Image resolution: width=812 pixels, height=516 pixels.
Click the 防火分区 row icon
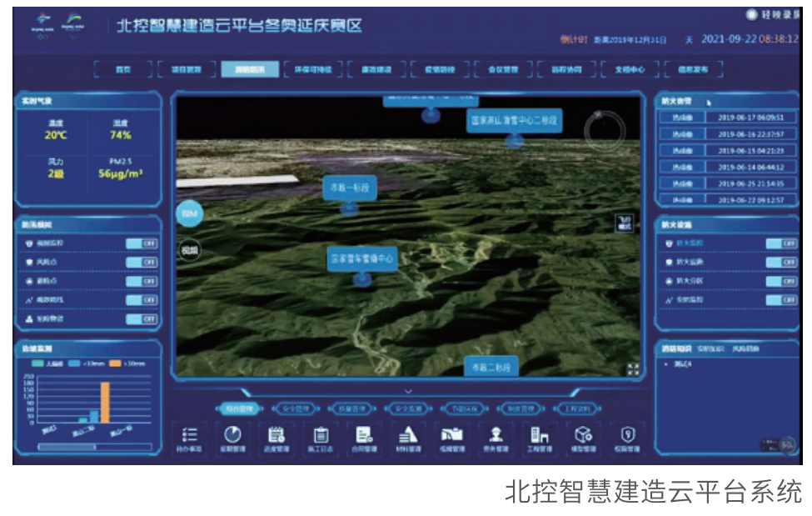669,281
